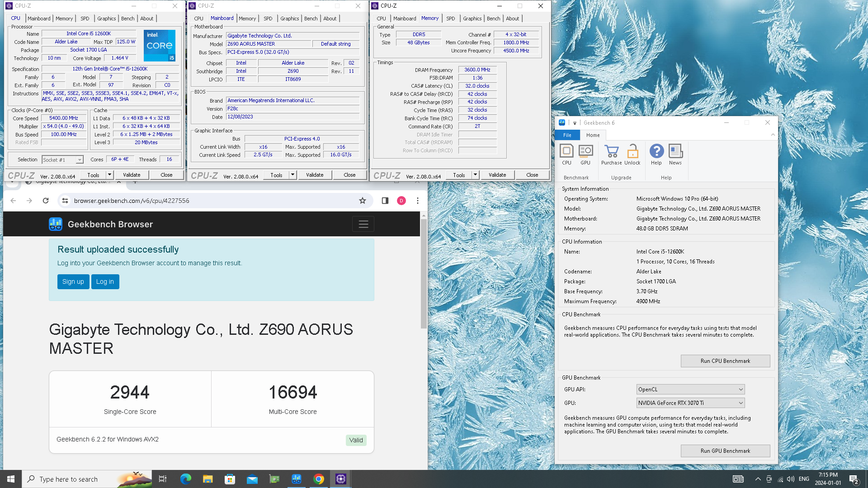Launch Microsoft Edge from taskbar
This screenshot has height=488, width=868.
[x=186, y=479]
